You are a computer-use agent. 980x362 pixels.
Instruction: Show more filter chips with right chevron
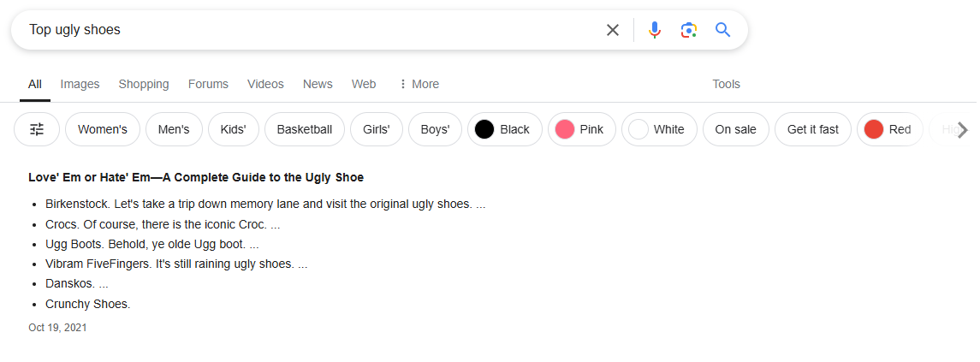pos(963,130)
